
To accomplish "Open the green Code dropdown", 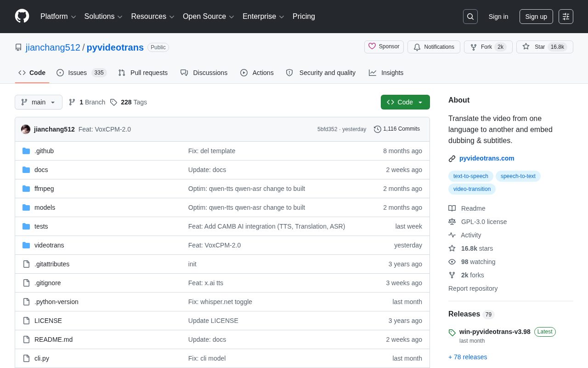I will click(x=405, y=102).
